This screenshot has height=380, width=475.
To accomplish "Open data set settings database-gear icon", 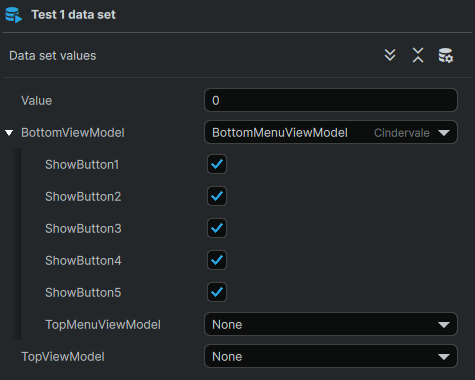I will (x=446, y=55).
